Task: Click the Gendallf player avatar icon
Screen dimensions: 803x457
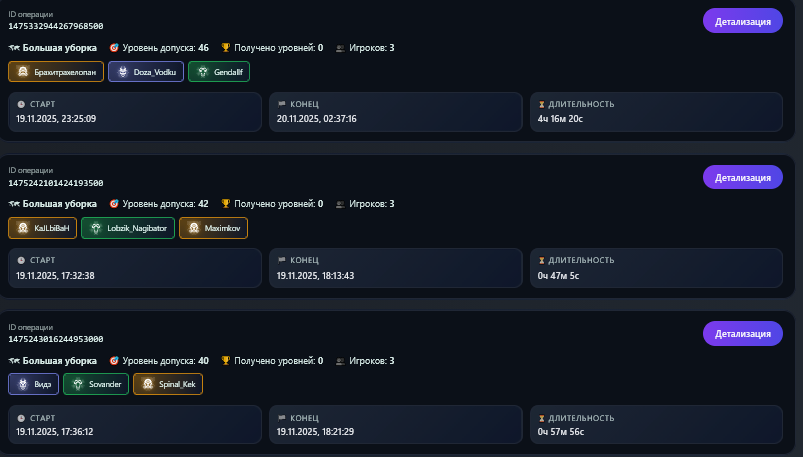Action: 203,72
